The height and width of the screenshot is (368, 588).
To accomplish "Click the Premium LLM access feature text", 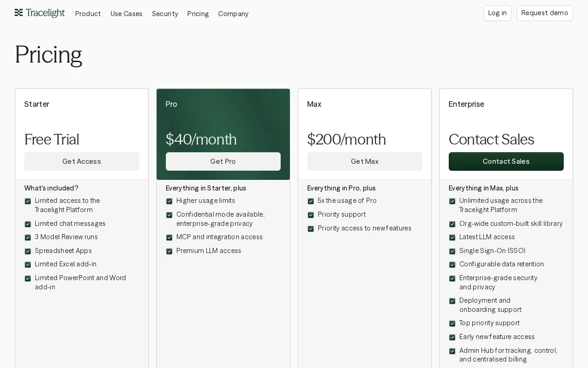I will point(209,251).
